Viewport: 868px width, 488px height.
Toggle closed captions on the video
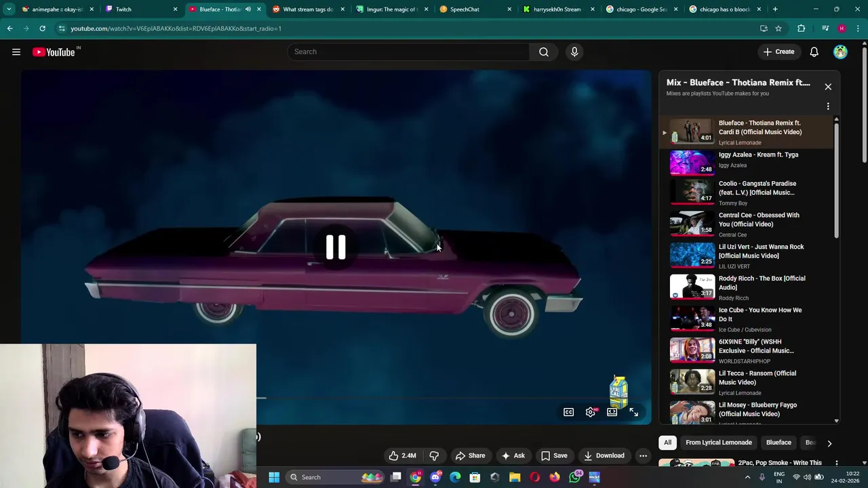pyautogui.click(x=568, y=412)
